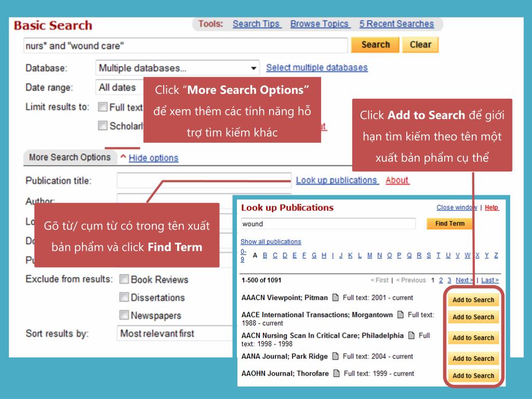Exclude Newspapers from results
Image resolution: width=532 pixels, height=399 pixels.
(x=124, y=315)
